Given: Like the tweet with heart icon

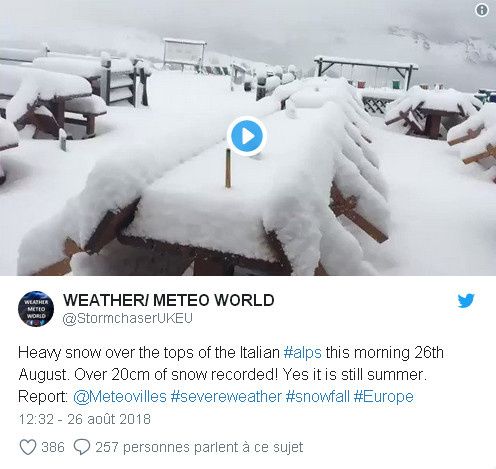Looking at the screenshot, I should [28, 447].
